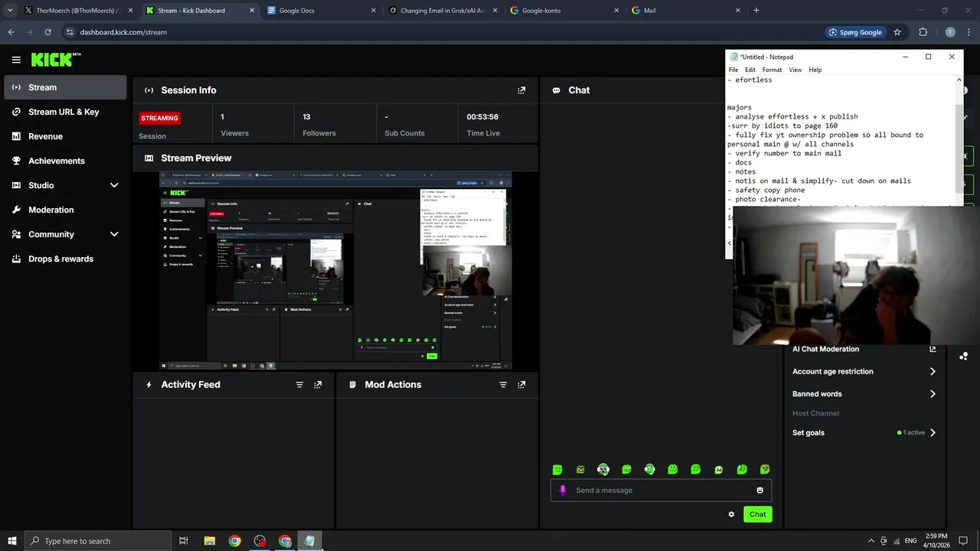Bookmark this page with star icon
980x551 pixels.
897,32
